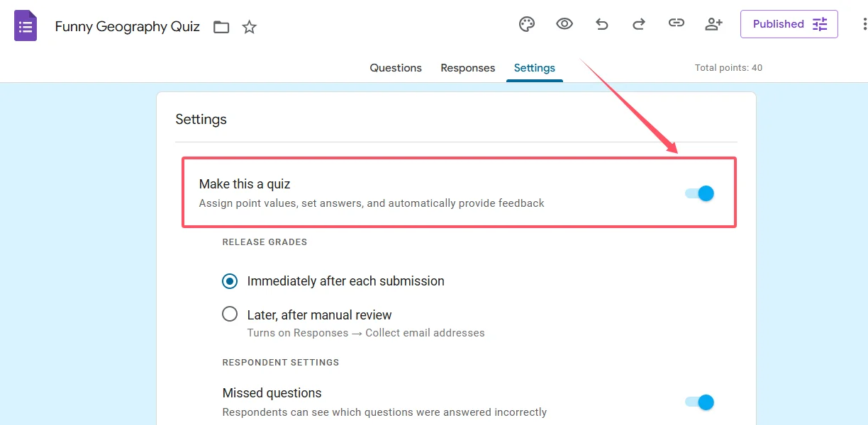Switch to the Questions tab

coord(396,68)
